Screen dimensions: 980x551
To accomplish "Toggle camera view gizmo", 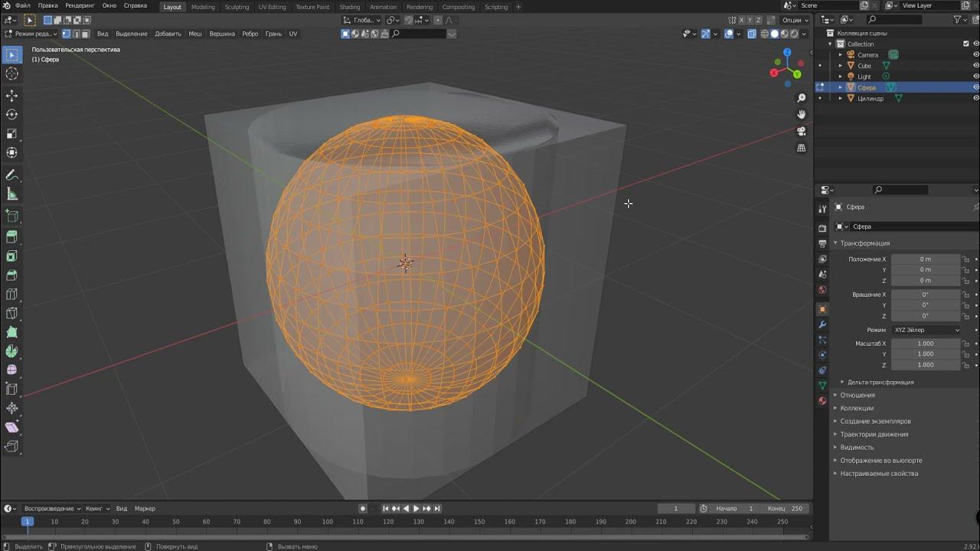I will coord(802,132).
